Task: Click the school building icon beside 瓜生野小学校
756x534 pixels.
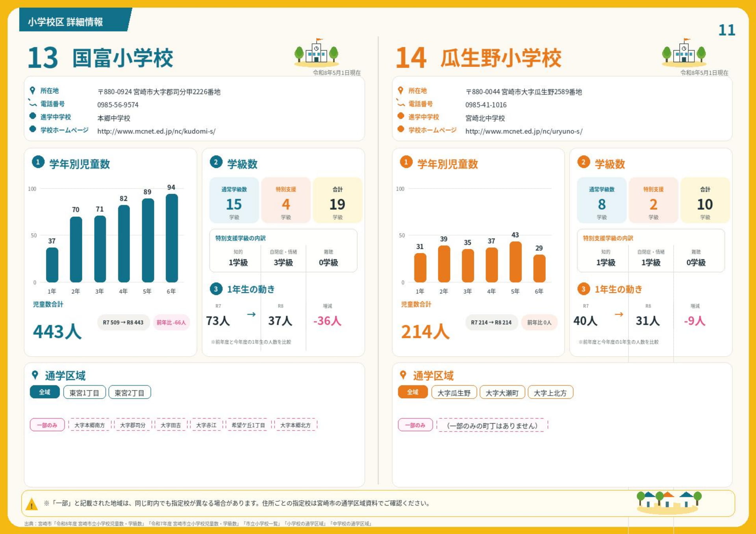Action: pyautogui.click(x=684, y=52)
